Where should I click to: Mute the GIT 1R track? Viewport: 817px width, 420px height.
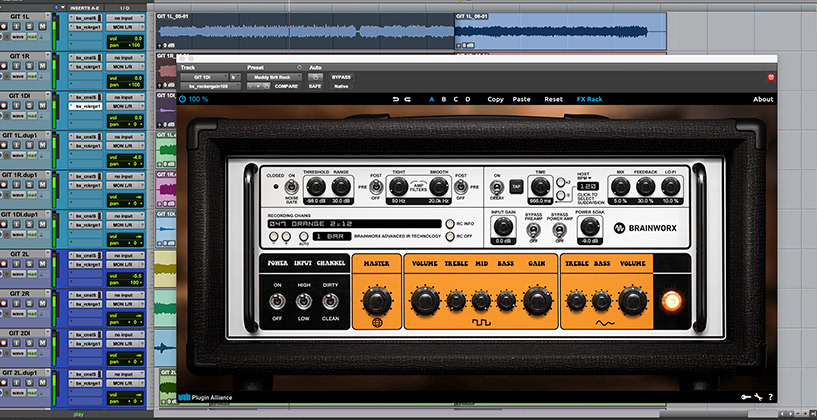click(x=42, y=66)
